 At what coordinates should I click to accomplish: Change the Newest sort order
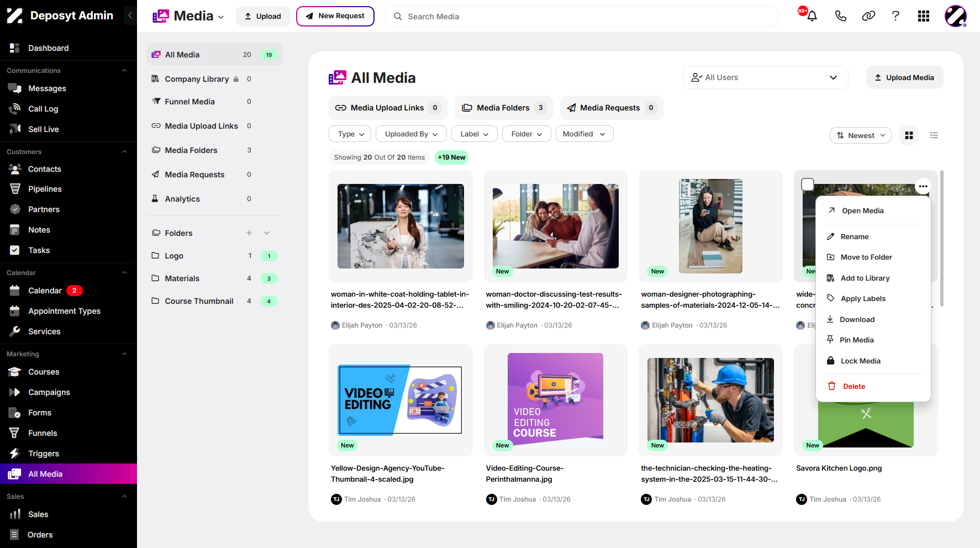[x=861, y=135]
